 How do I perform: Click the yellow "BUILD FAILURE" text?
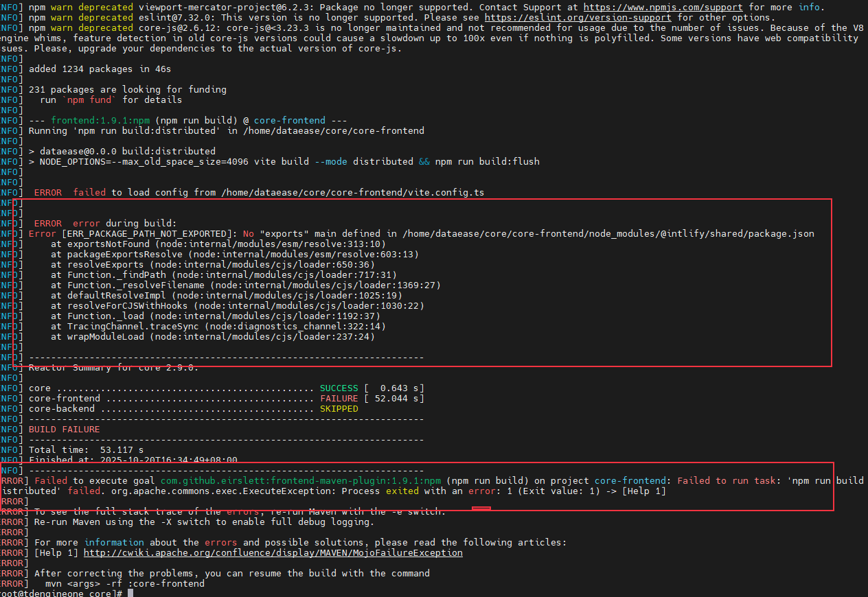pos(64,429)
